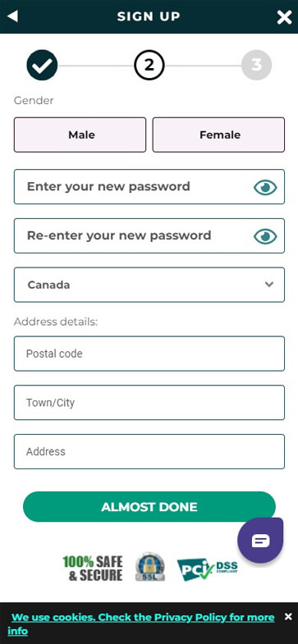Select Female gender option
The height and width of the screenshot is (644, 298).
tap(218, 135)
